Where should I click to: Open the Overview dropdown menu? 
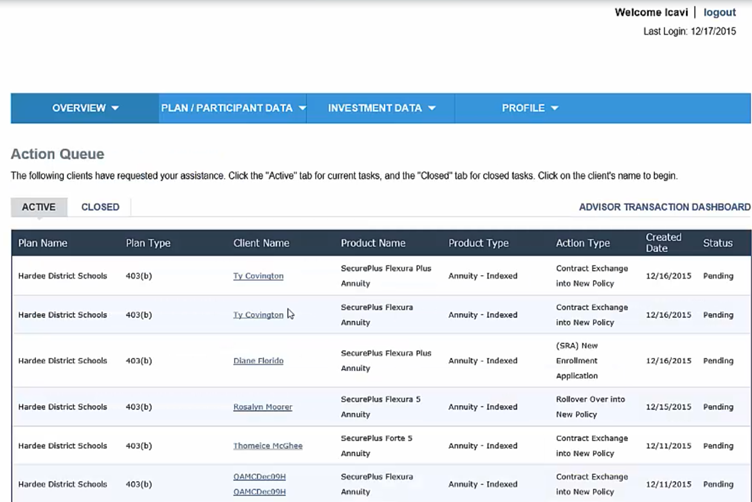pos(85,108)
